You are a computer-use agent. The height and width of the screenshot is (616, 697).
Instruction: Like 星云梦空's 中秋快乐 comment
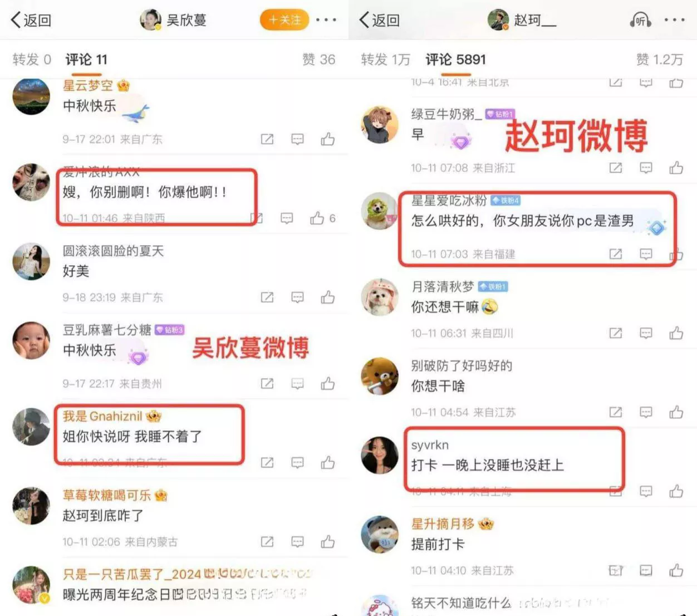pyautogui.click(x=328, y=139)
